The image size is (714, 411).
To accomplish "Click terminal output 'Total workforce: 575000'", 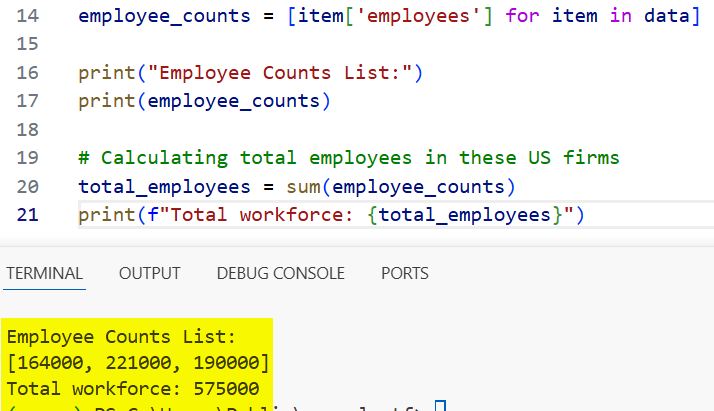I will 133,389.
